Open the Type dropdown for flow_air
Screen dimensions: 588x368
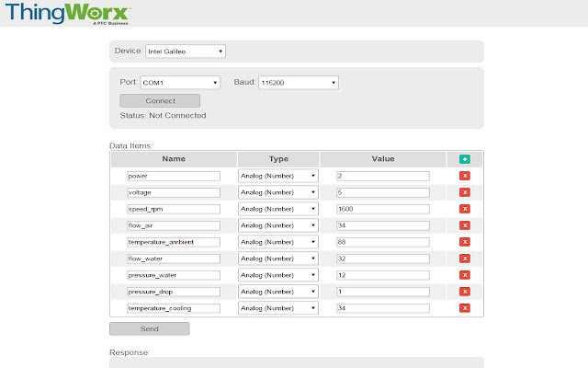point(278,225)
